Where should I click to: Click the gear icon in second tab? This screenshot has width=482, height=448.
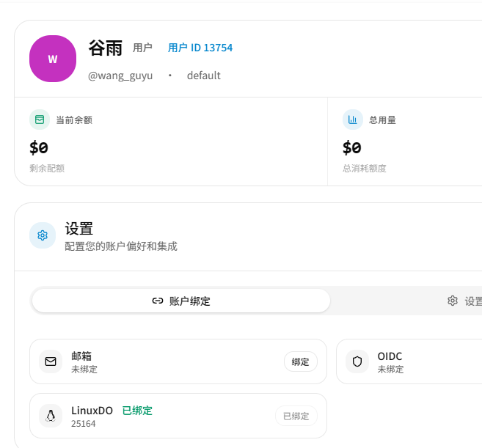[x=453, y=301]
